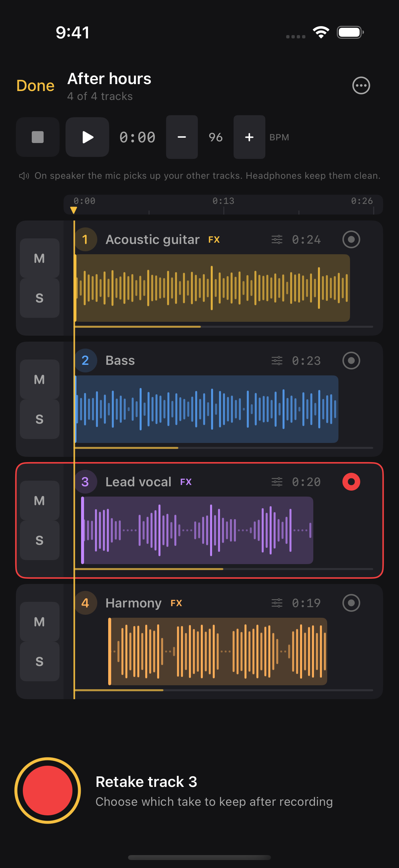Stop playback with the stop button
This screenshot has height=868, width=399.
pos(38,137)
